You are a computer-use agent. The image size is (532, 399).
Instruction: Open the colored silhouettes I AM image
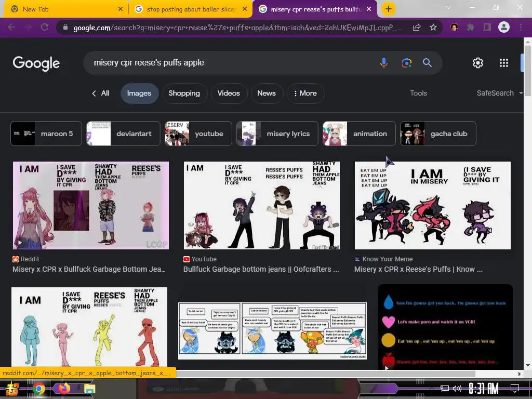(x=89, y=327)
